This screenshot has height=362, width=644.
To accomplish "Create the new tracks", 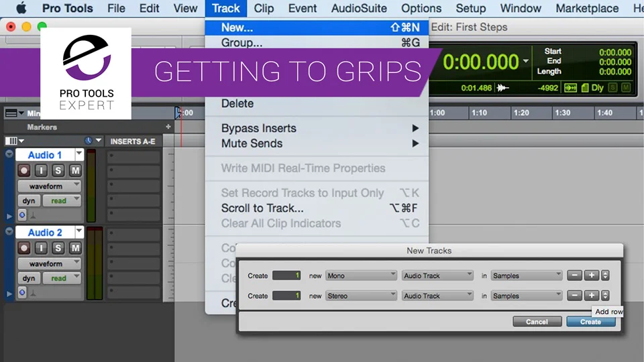I will click(x=590, y=322).
